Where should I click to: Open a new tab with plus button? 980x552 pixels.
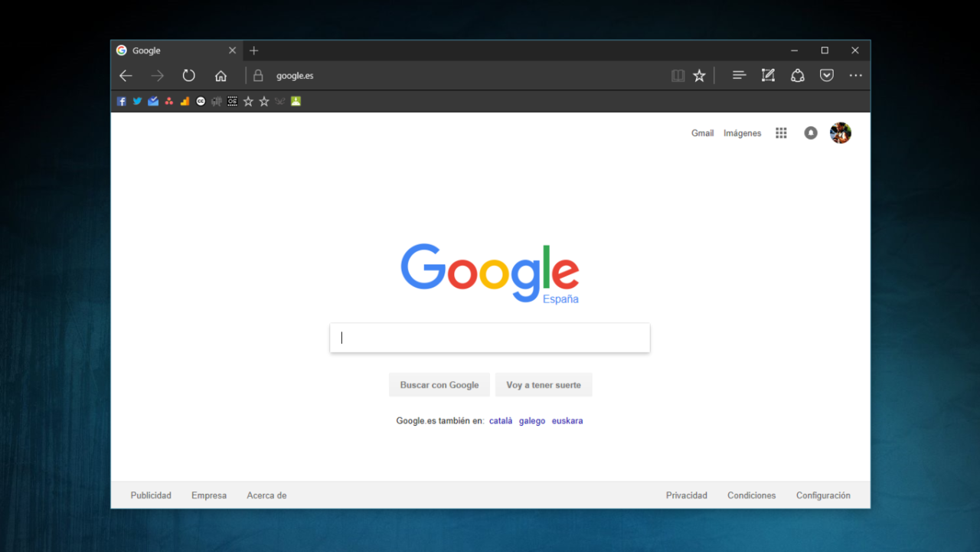coord(254,51)
